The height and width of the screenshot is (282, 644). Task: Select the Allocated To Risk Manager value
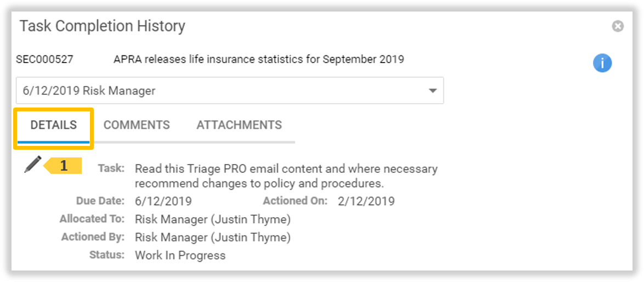click(x=213, y=219)
